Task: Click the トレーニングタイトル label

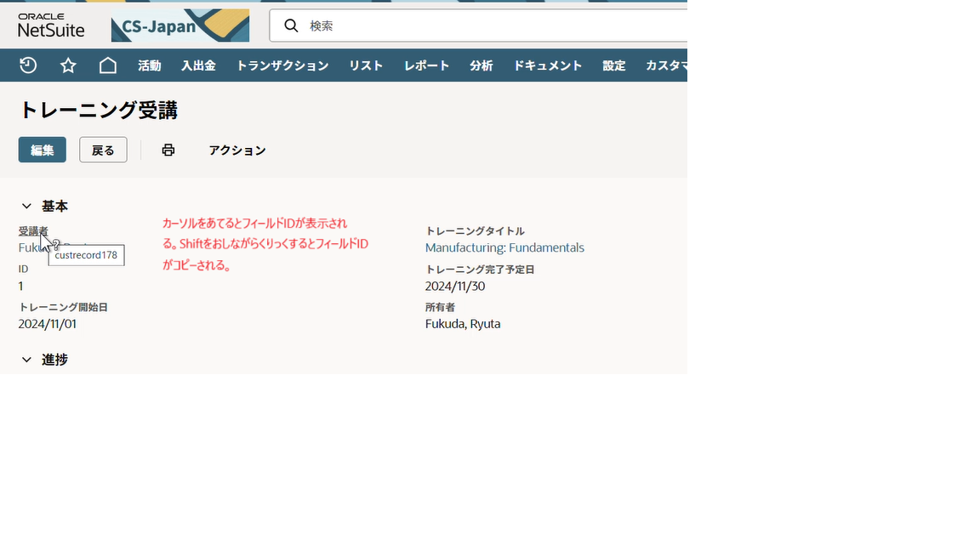Action: tap(475, 231)
